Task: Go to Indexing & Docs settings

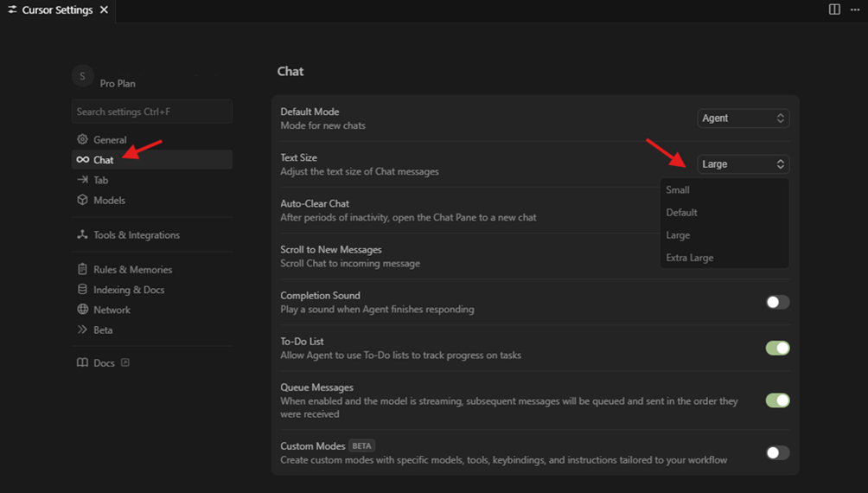Action: (151, 290)
